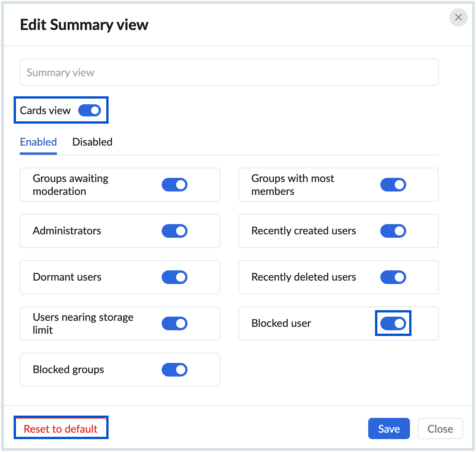Click the Groups with most members label
This screenshot has height=452, width=476.
[293, 185]
